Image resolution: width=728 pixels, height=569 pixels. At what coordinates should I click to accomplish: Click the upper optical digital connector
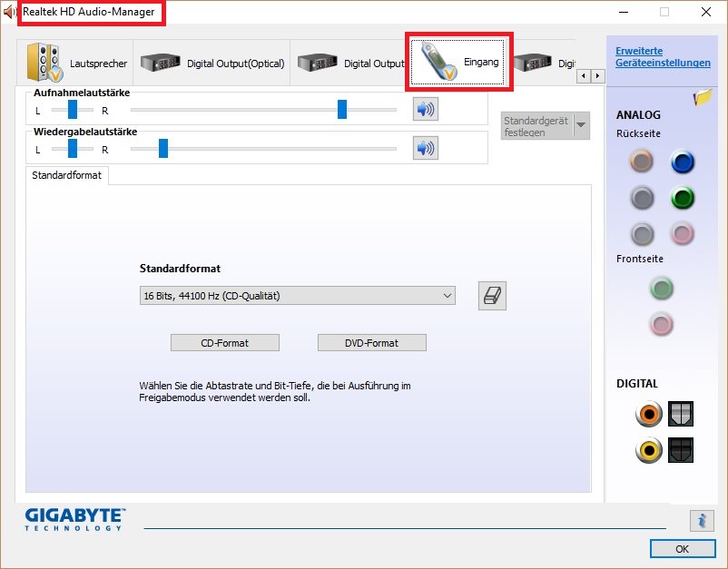click(681, 414)
